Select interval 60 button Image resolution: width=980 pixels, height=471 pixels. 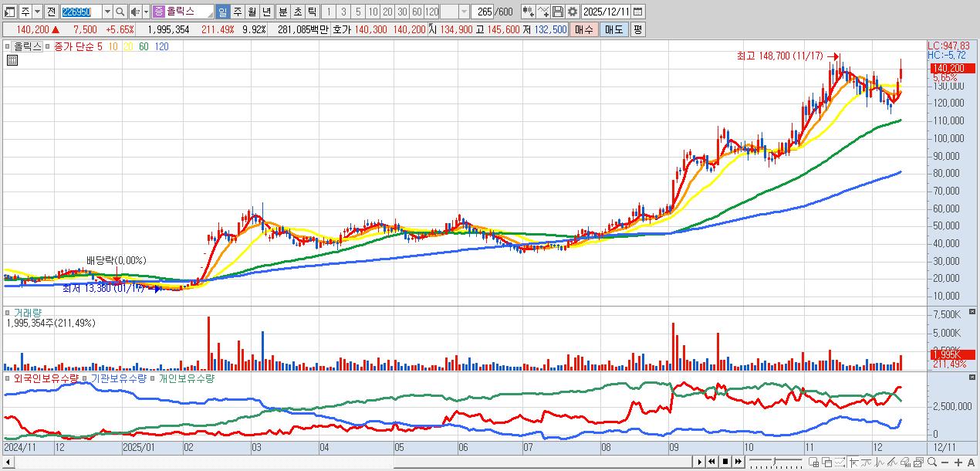point(417,12)
